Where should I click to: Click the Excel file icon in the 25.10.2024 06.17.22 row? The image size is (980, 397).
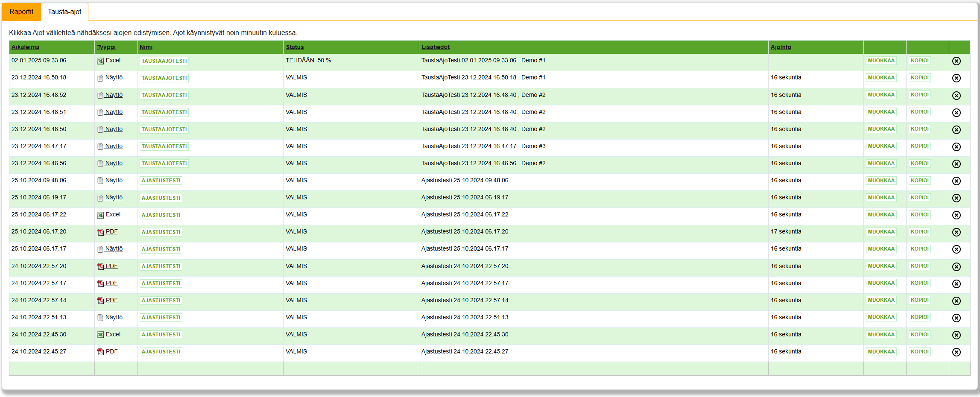coord(100,215)
